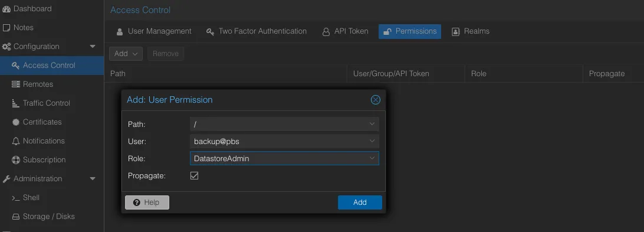Image resolution: width=644 pixels, height=232 pixels.
Task: Click the Remotes server icon
Action: pyautogui.click(x=15, y=84)
